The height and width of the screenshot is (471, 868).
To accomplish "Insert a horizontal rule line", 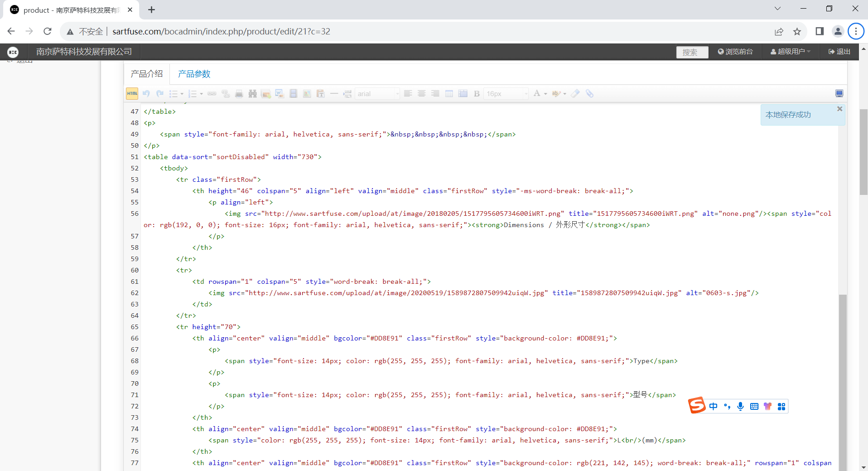I will click(334, 93).
